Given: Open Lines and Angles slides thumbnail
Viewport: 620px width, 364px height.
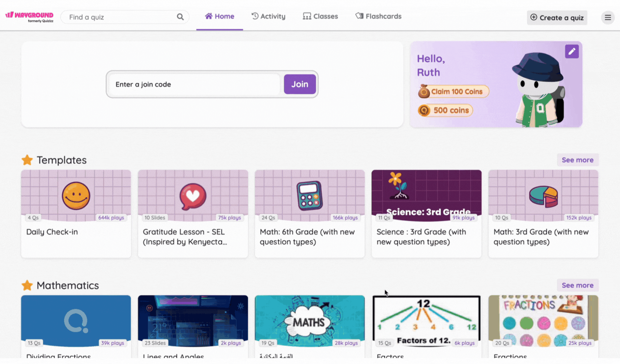Looking at the screenshot, I should [193, 321].
